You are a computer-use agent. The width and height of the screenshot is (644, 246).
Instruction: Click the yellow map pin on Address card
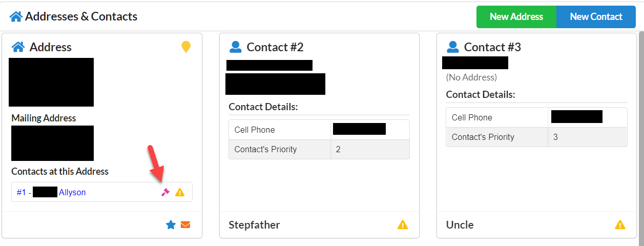point(186,47)
